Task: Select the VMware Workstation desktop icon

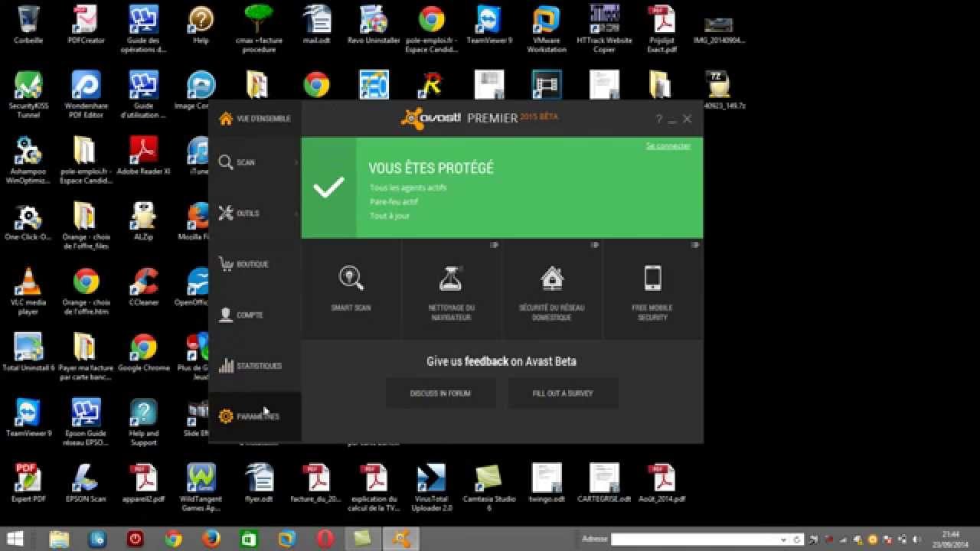Action: click(547, 29)
